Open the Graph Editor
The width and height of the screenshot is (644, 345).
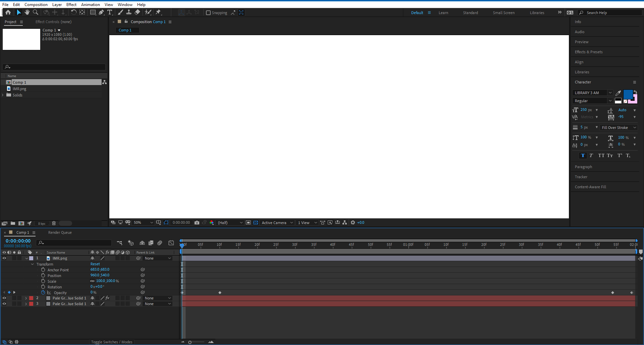pos(171,243)
